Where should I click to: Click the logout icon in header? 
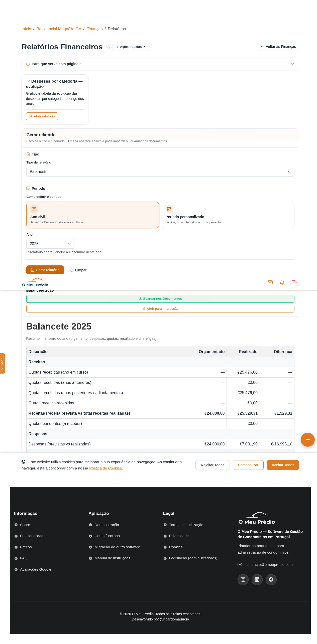click(294, 282)
